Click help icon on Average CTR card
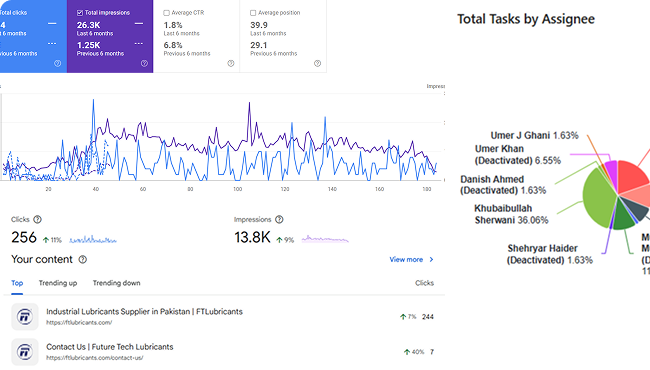 click(231, 63)
